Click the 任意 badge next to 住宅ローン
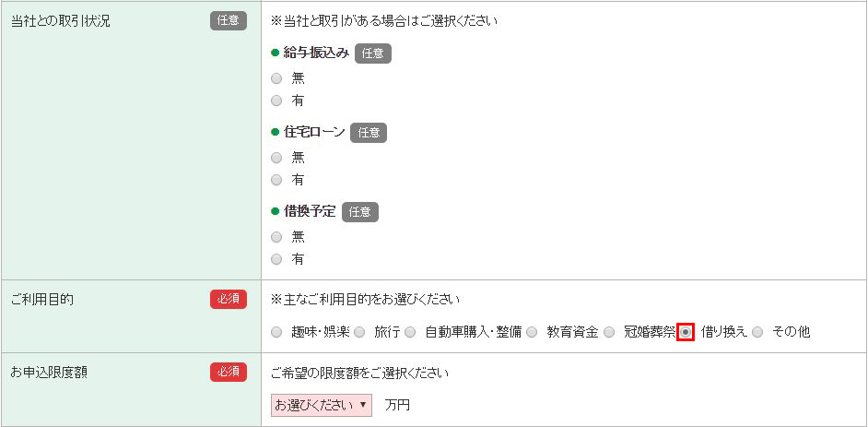This screenshot has height=427, width=868. (x=369, y=133)
